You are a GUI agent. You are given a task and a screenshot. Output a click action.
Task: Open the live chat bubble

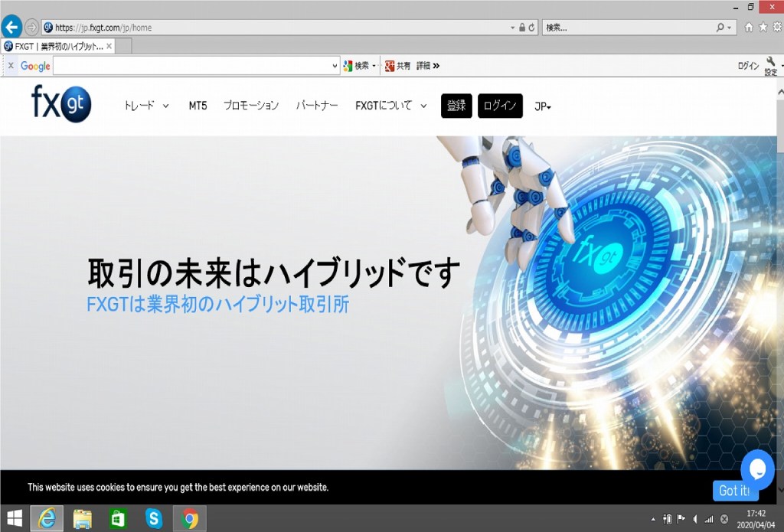(757, 467)
